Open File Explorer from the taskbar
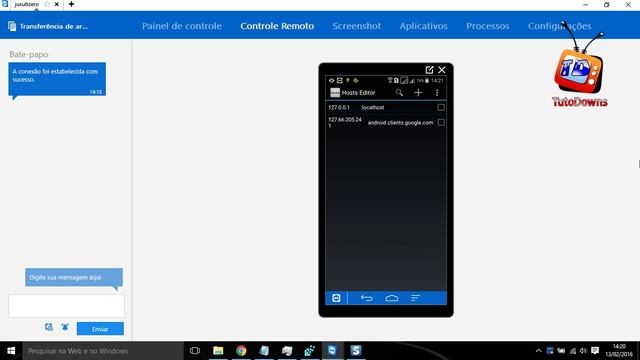 tap(218, 351)
